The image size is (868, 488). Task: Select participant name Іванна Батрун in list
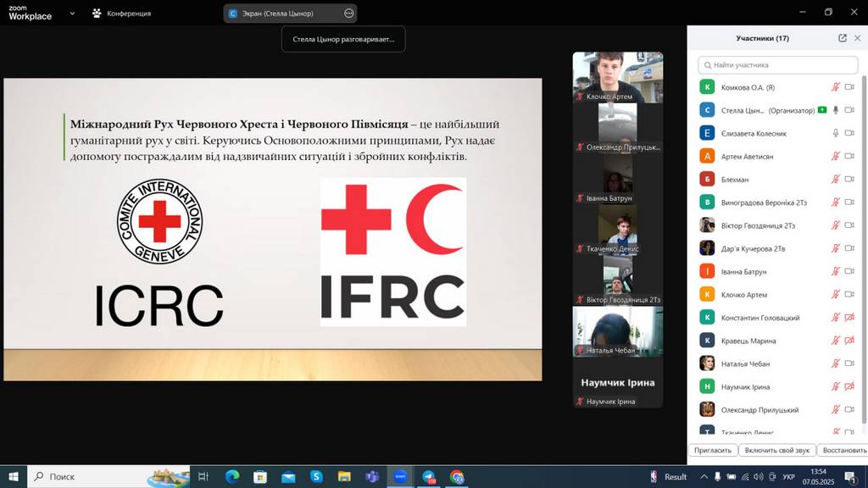744,272
